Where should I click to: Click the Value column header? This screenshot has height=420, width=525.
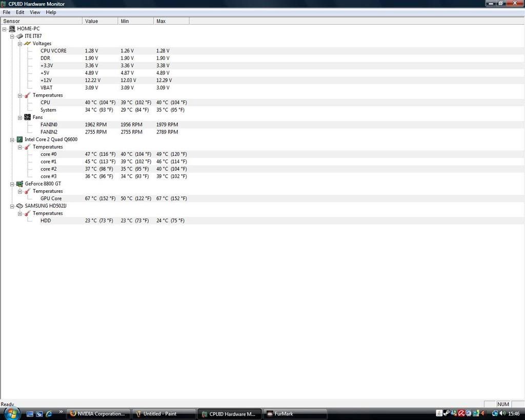coord(100,21)
